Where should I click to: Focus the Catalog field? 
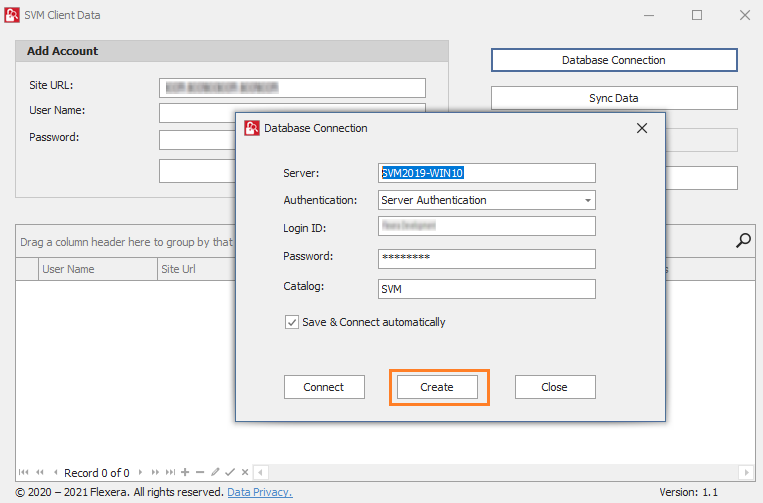tap(487, 289)
